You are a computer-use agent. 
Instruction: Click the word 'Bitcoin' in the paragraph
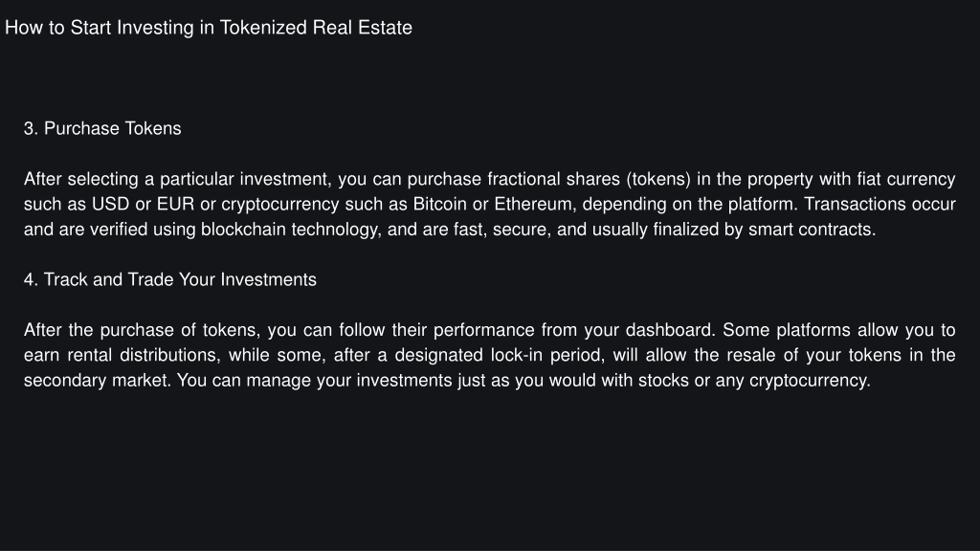(439, 205)
